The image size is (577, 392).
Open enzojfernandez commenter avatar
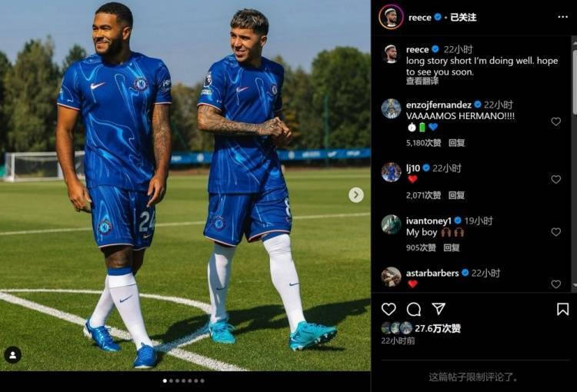tap(391, 109)
